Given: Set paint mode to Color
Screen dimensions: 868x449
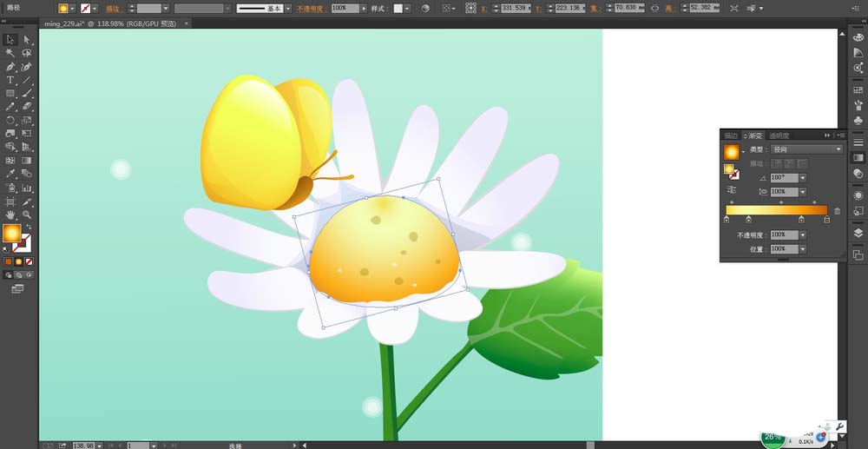Looking at the screenshot, I should [x=9, y=261].
